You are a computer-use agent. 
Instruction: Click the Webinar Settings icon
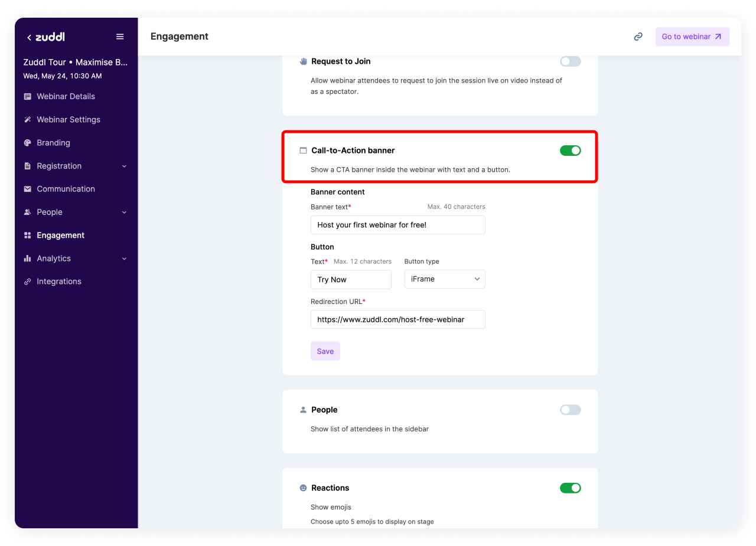tap(27, 120)
